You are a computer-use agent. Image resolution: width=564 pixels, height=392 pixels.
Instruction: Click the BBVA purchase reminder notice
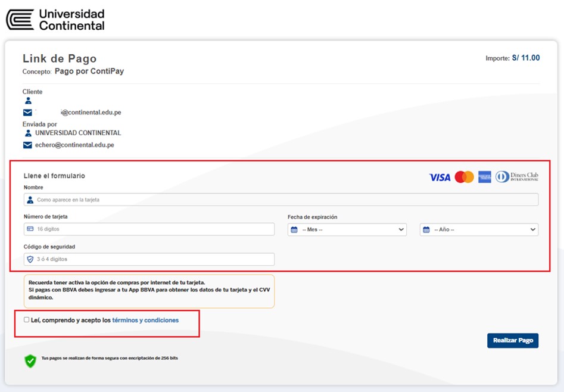point(149,290)
